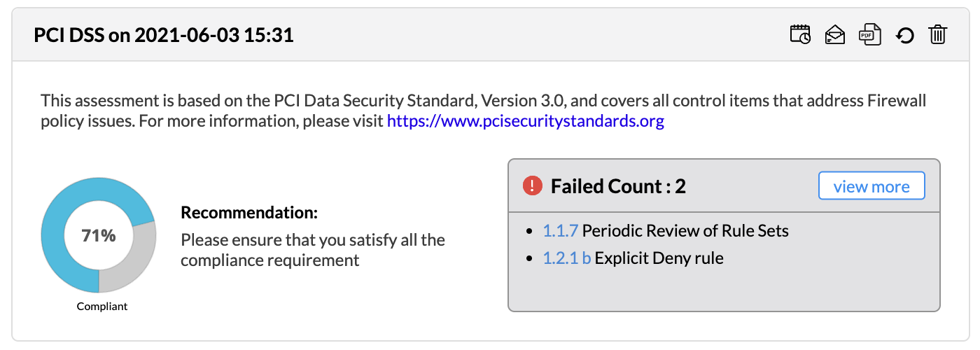
Task: Click the Failed Count : 2 heading
Action: 618,186
